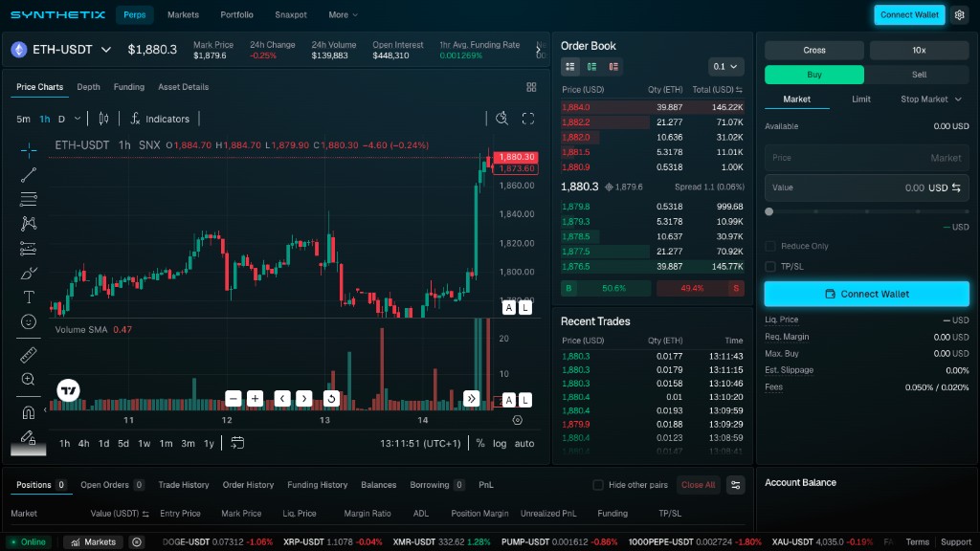Click the Close All button

698,485
